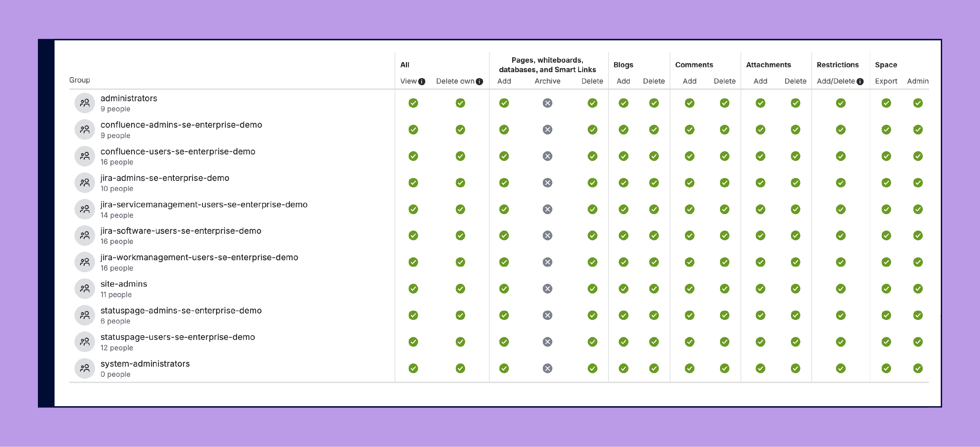Toggle Blogs Add permission for confluence-users-se-enterprise-demo
The height and width of the screenshot is (447, 980).
(623, 156)
